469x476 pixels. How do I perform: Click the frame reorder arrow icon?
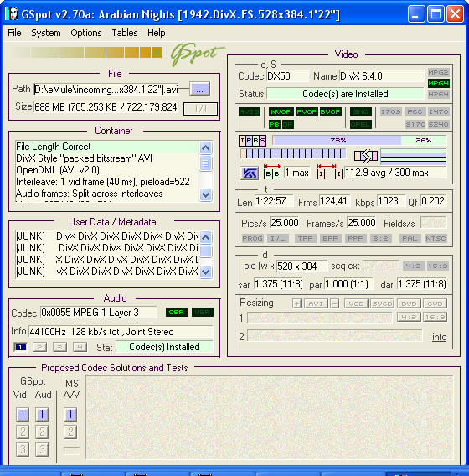(x=366, y=156)
